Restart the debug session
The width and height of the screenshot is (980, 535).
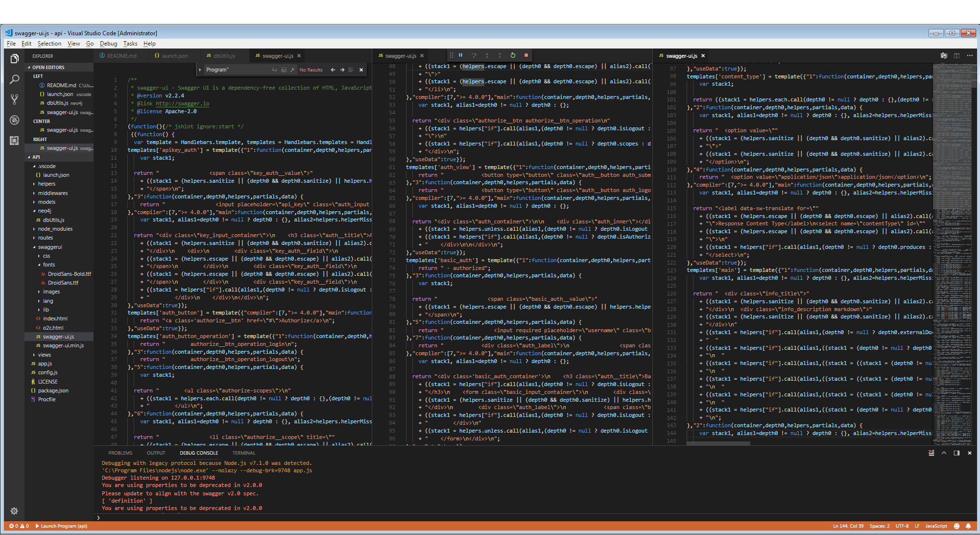pos(512,55)
